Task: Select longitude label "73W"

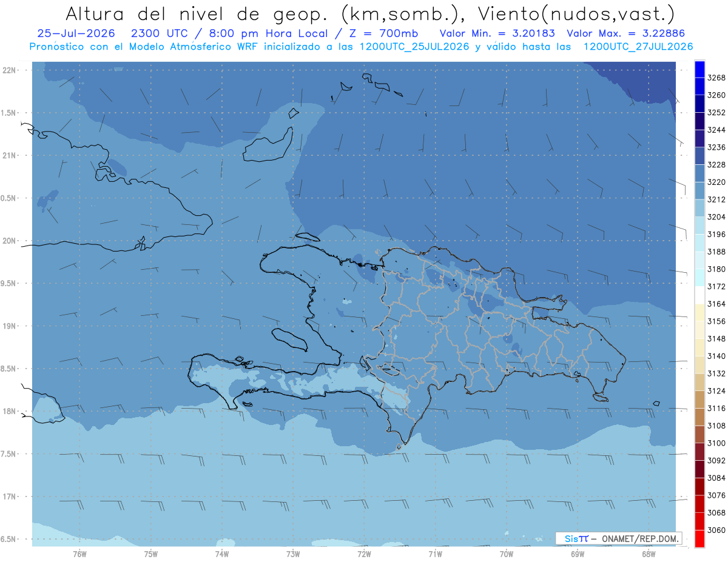Action: coord(293,553)
